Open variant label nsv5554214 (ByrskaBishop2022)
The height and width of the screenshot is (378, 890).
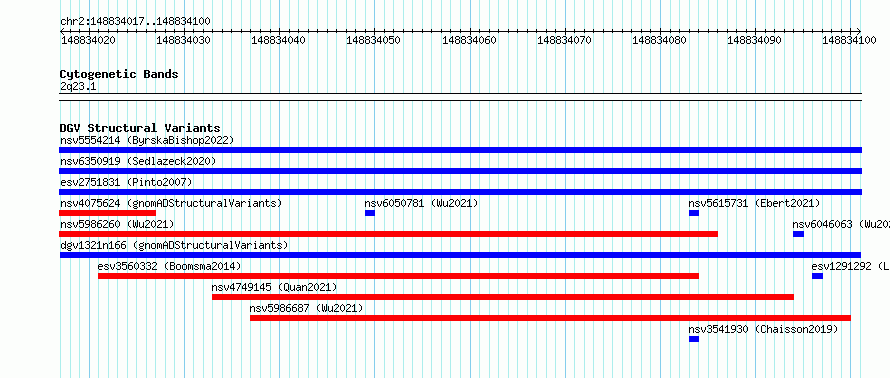pos(147,140)
